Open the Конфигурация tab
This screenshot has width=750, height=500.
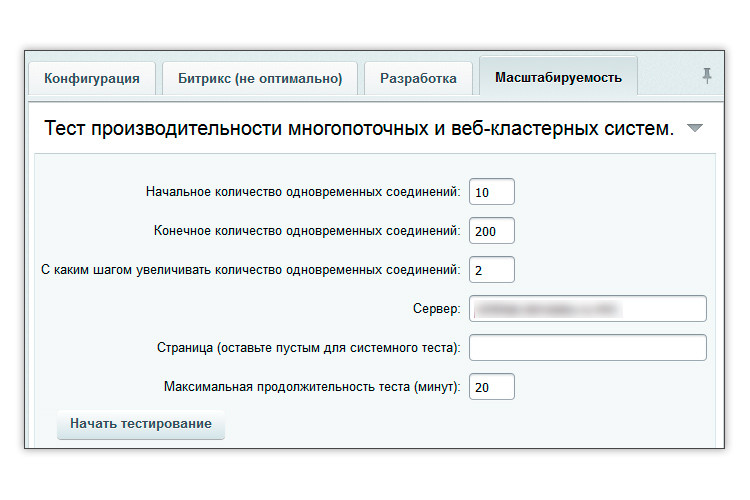(x=92, y=78)
